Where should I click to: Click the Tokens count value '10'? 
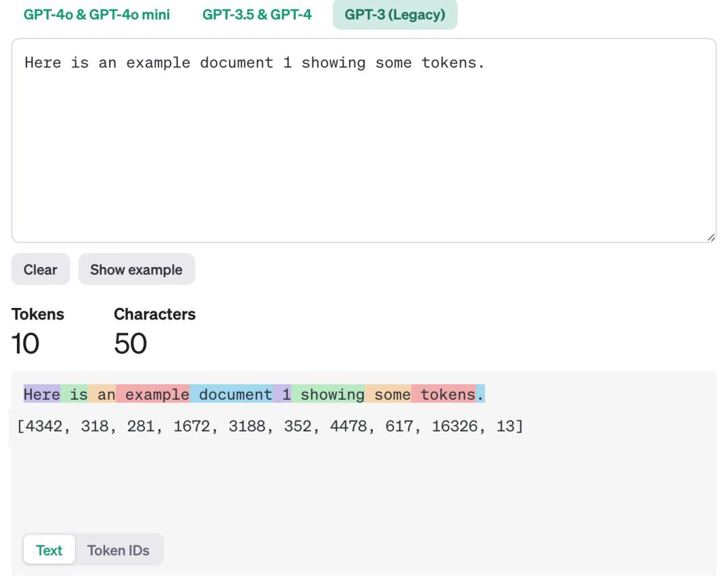click(x=26, y=344)
